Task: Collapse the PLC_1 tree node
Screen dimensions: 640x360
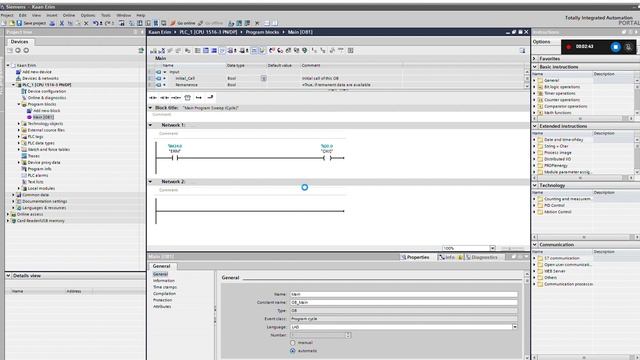Action: click(x=13, y=85)
